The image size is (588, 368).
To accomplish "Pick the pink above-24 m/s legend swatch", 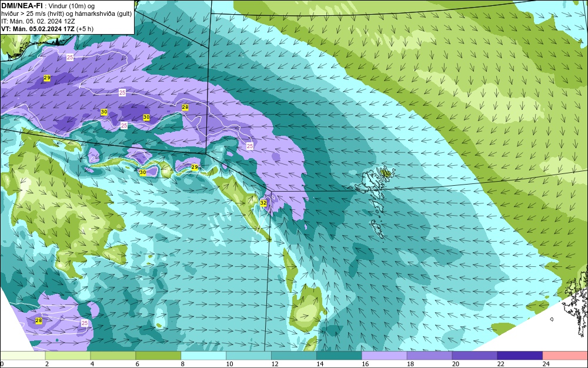I will [x=565, y=356].
